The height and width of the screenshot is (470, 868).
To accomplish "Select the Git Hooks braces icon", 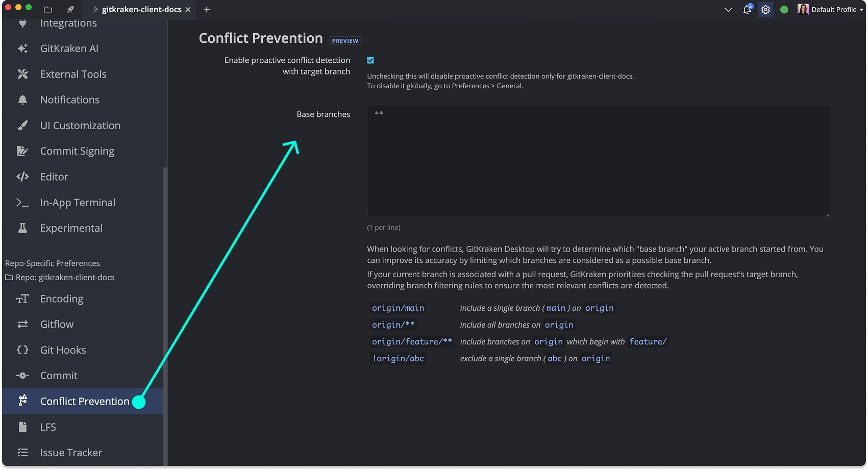I will 22,350.
